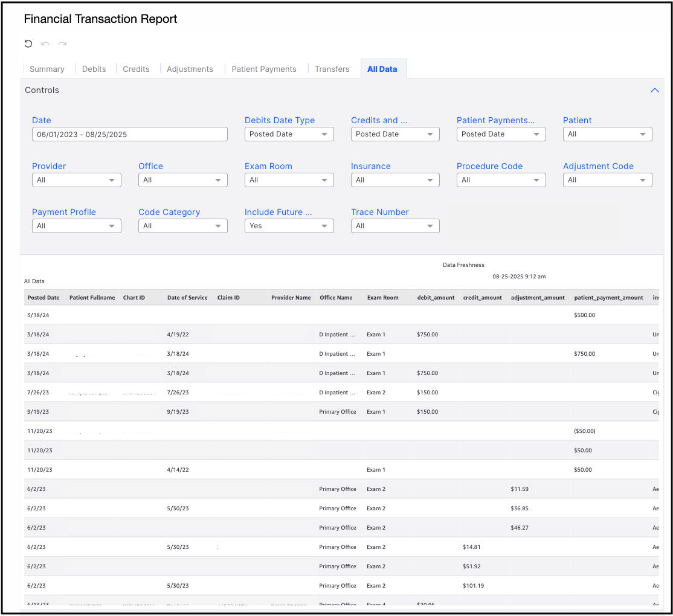Open the Include Future dropdown set to Yes

289,226
